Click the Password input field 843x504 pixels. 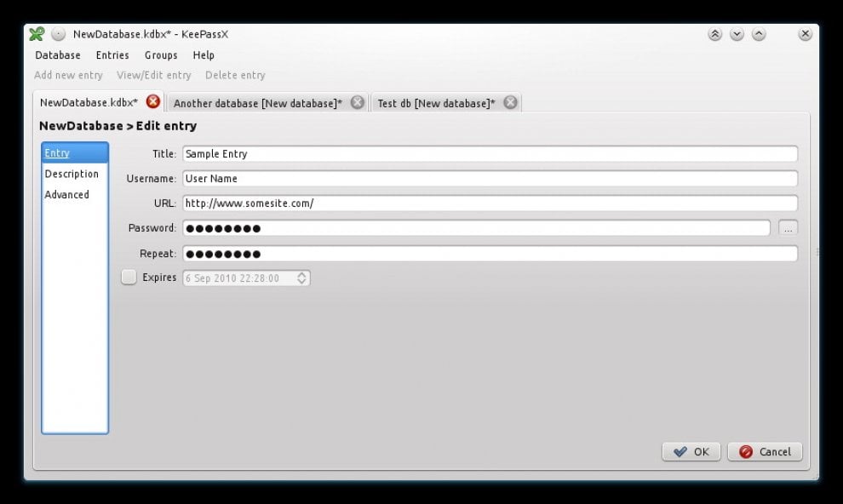[x=476, y=228]
